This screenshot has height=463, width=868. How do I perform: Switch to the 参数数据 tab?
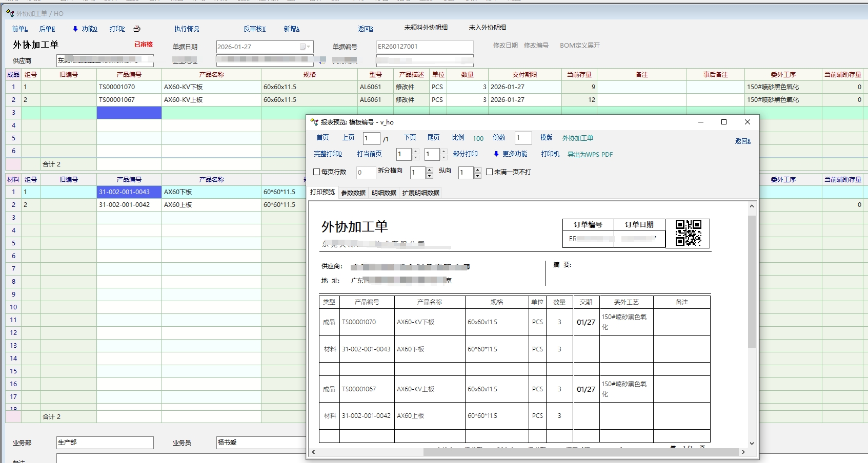353,193
